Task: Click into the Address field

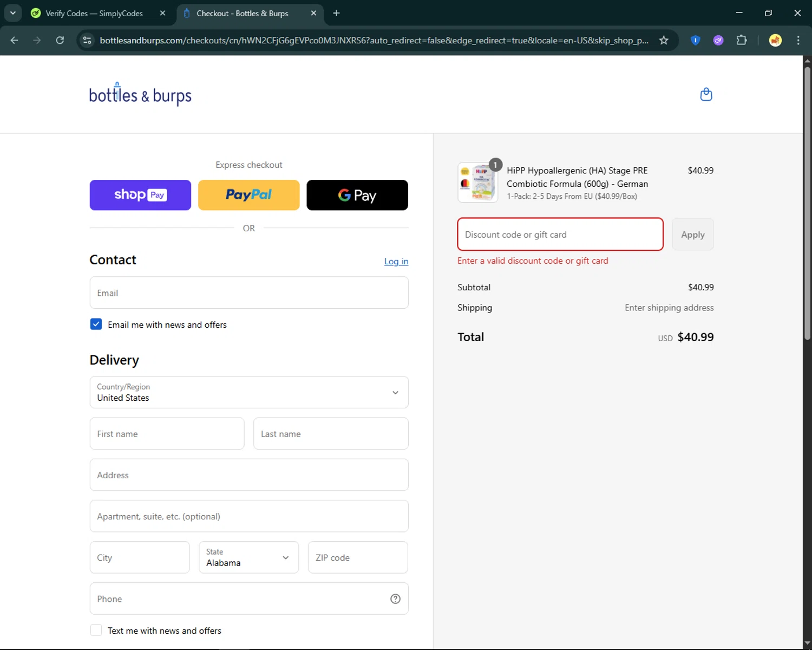Action: point(249,475)
